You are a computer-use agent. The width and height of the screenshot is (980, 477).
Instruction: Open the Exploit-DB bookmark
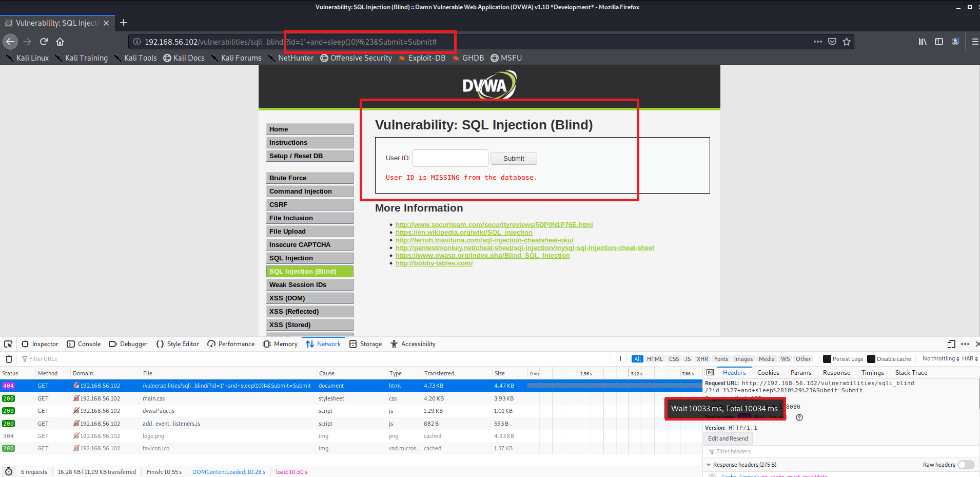422,58
